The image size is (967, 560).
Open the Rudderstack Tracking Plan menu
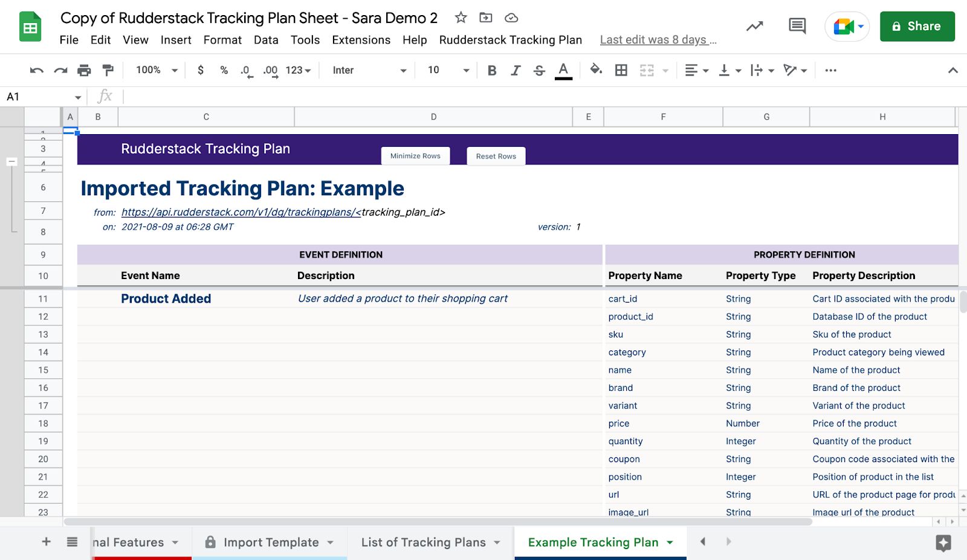[511, 40]
